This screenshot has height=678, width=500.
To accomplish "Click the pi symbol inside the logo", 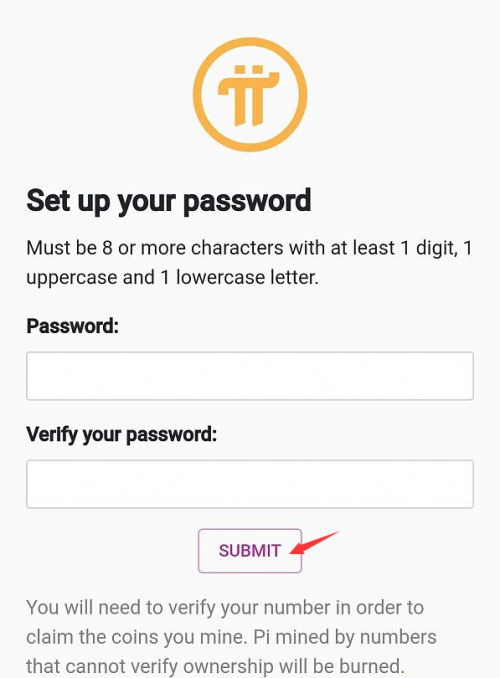I will tap(249, 96).
